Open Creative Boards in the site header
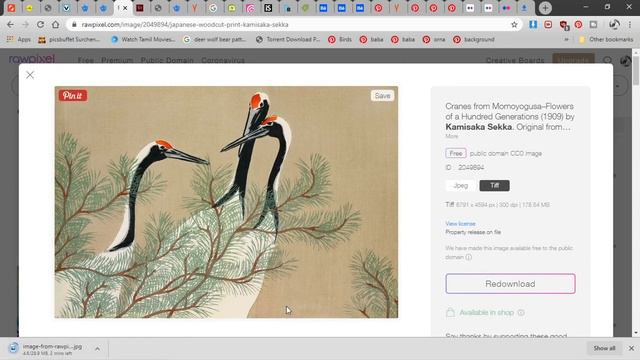Viewport: 640px width, 360px height. [515, 60]
